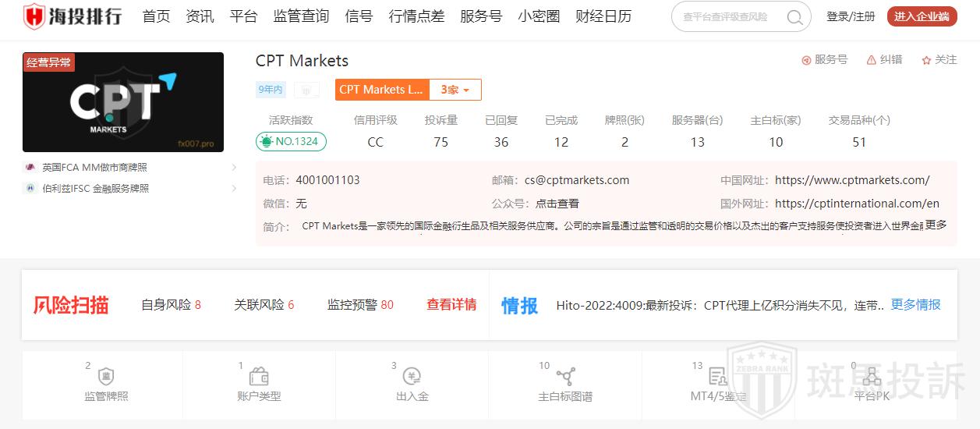
Task: Click 服务器(台) value 13
Action: [698, 142]
